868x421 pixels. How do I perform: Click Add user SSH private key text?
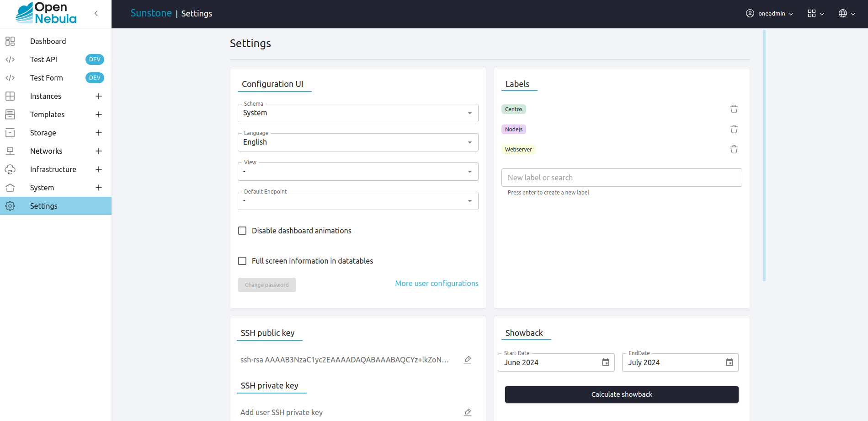(x=282, y=412)
